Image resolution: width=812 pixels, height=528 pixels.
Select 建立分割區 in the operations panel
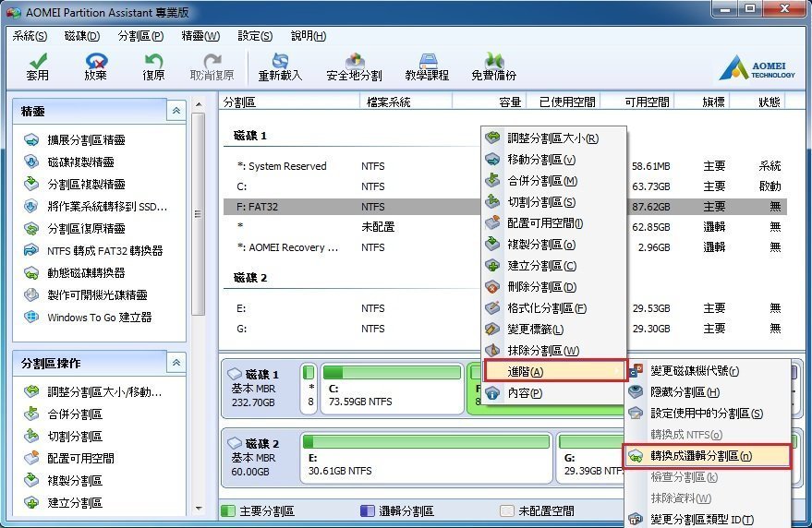pyautogui.click(x=63, y=503)
